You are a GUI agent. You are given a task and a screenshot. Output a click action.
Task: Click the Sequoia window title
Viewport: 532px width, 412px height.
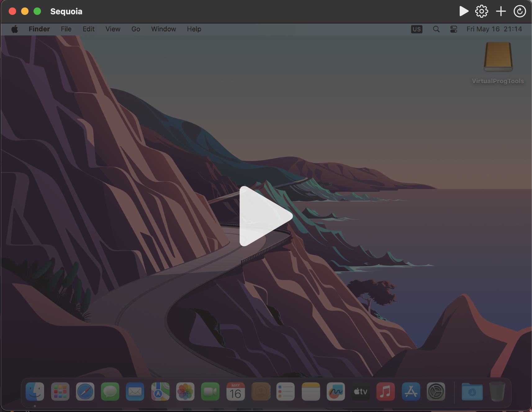click(66, 11)
